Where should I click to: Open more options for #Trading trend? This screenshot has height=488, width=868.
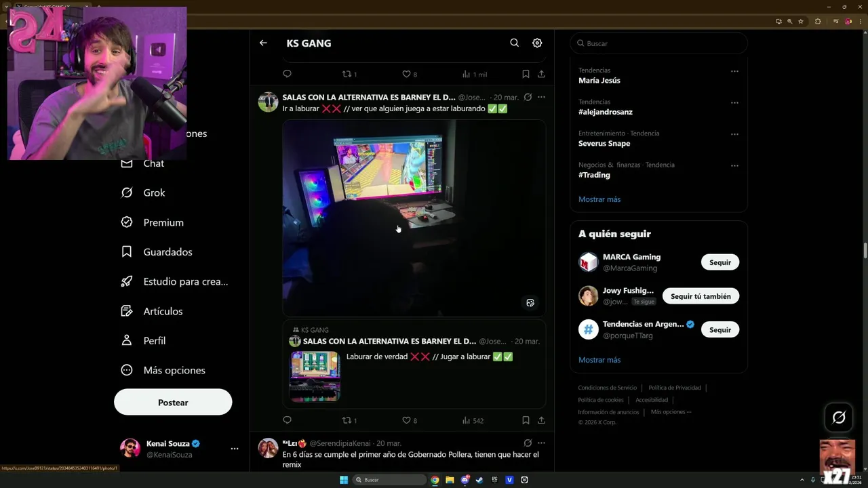click(x=734, y=166)
